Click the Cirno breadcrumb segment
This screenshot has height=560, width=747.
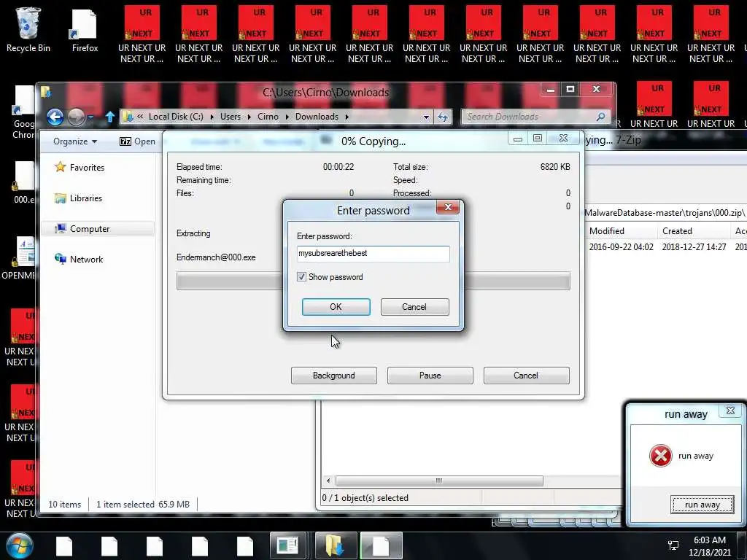click(x=268, y=117)
